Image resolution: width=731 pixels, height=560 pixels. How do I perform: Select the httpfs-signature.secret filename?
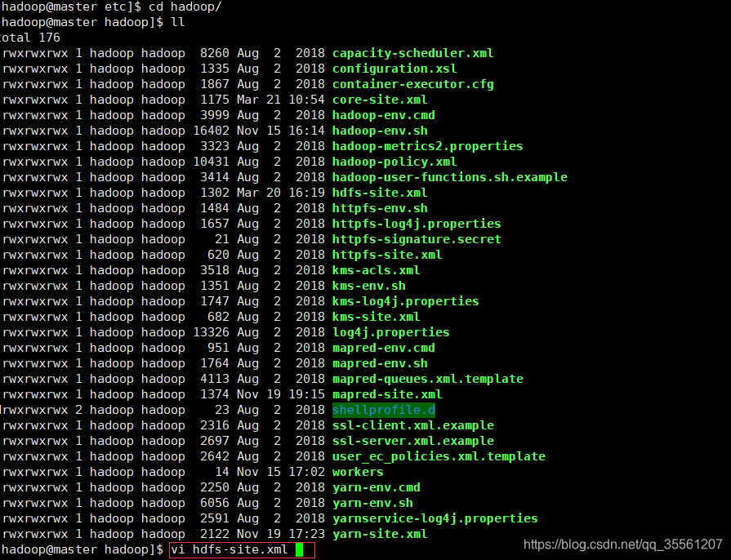pos(417,239)
